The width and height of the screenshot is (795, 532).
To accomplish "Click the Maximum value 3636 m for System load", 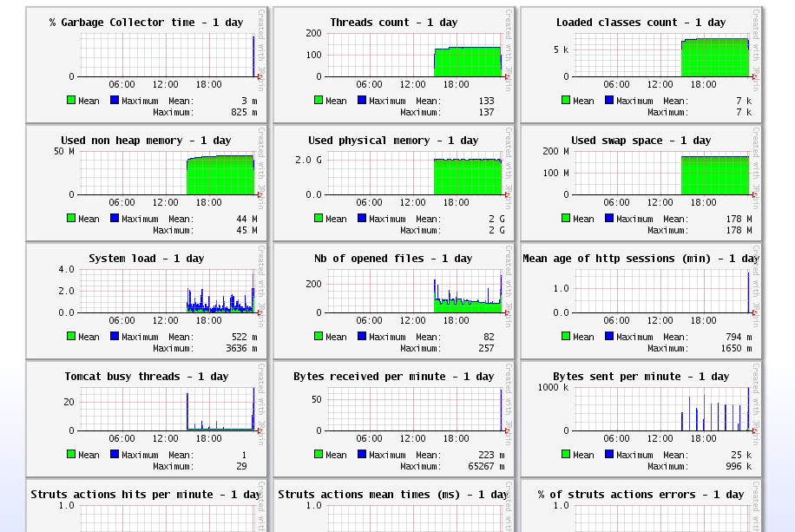I will tap(242, 348).
